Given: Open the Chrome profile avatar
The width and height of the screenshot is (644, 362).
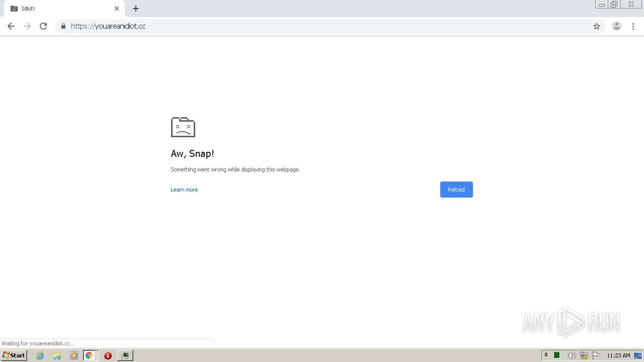Looking at the screenshot, I should 617,26.
